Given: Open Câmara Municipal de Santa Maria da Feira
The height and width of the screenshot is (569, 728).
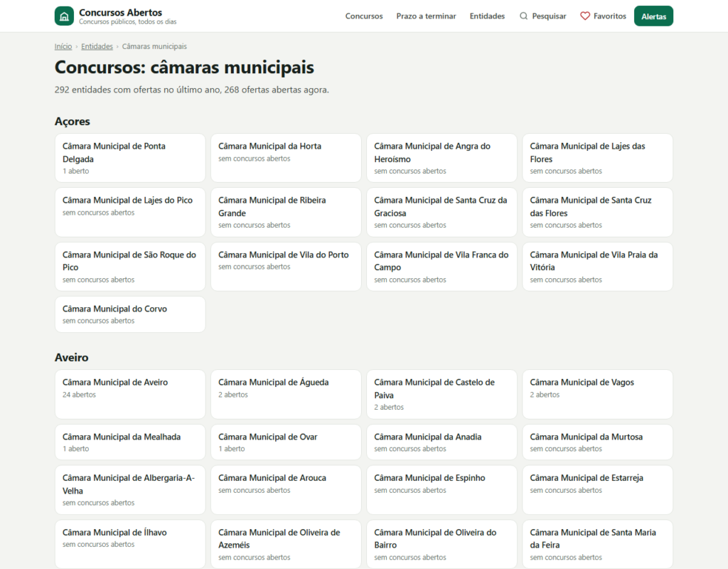Looking at the screenshot, I should point(597,544).
